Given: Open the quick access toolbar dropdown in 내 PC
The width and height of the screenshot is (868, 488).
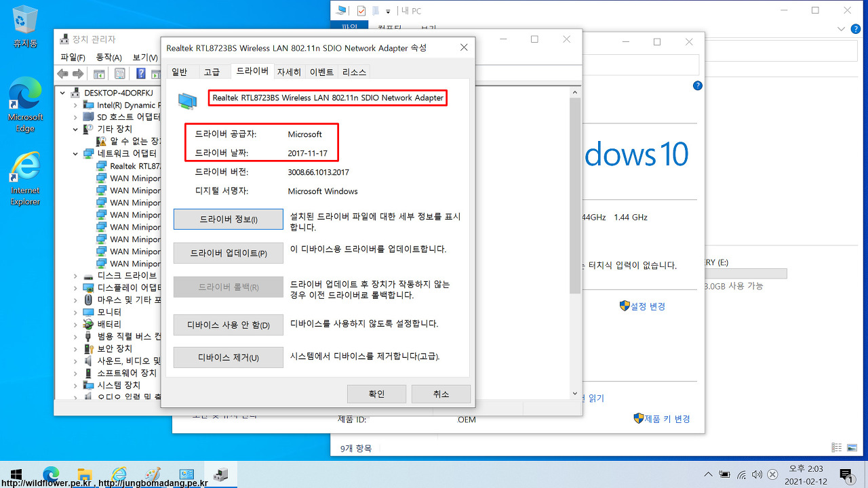Looking at the screenshot, I should click(x=388, y=11).
